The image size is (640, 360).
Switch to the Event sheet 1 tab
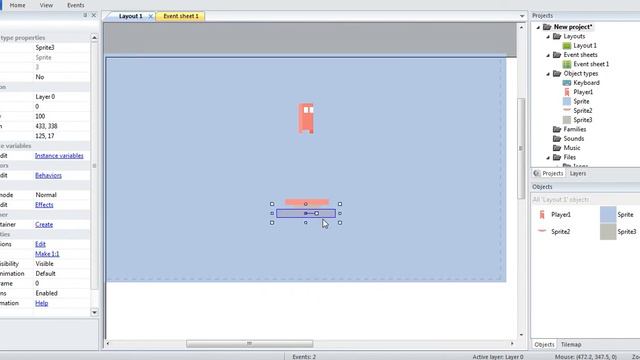(x=180, y=16)
